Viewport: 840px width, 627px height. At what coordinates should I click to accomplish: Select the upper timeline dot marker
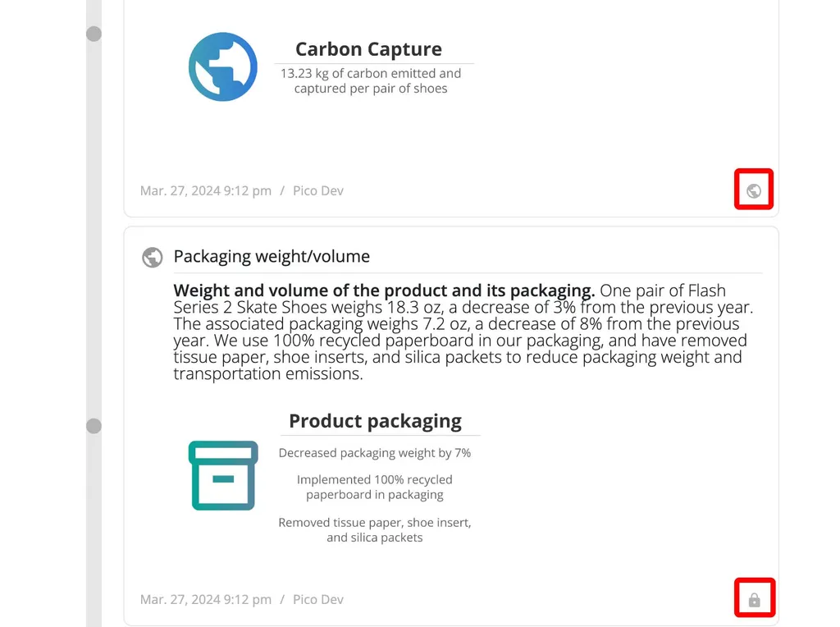pos(94,34)
